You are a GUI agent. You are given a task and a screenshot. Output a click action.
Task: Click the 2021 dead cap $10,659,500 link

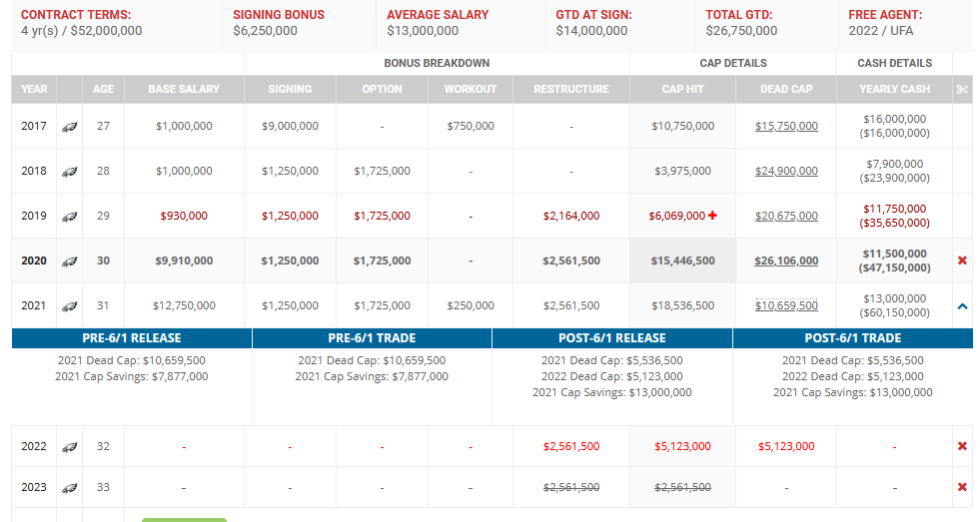tap(786, 305)
